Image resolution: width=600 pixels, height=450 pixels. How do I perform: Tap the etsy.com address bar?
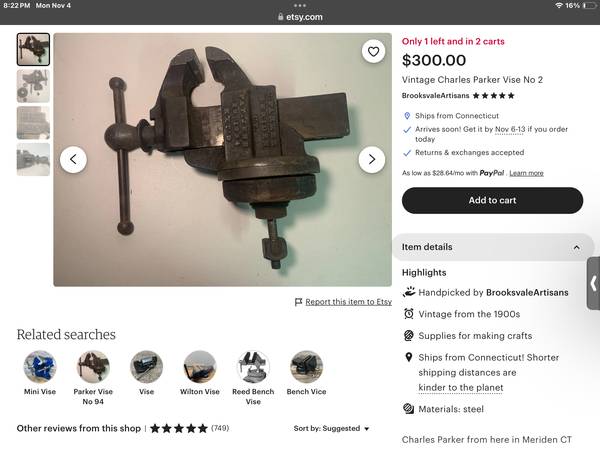pyautogui.click(x=300, y=17)
